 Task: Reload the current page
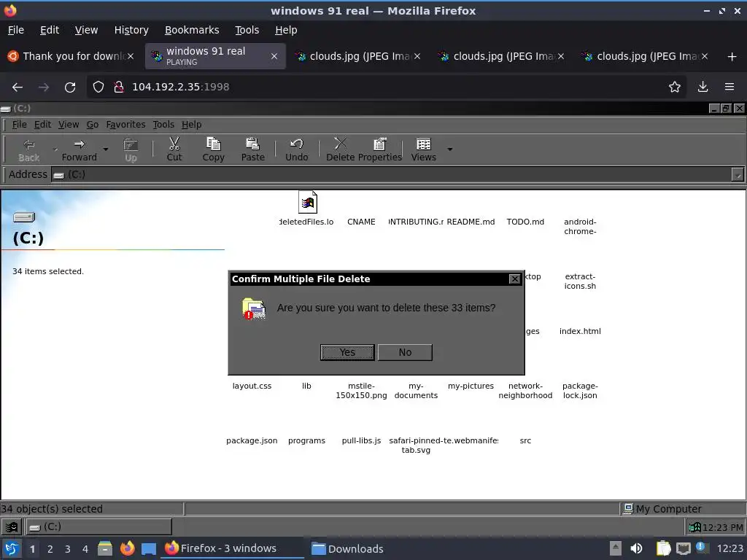pos(70,87)
